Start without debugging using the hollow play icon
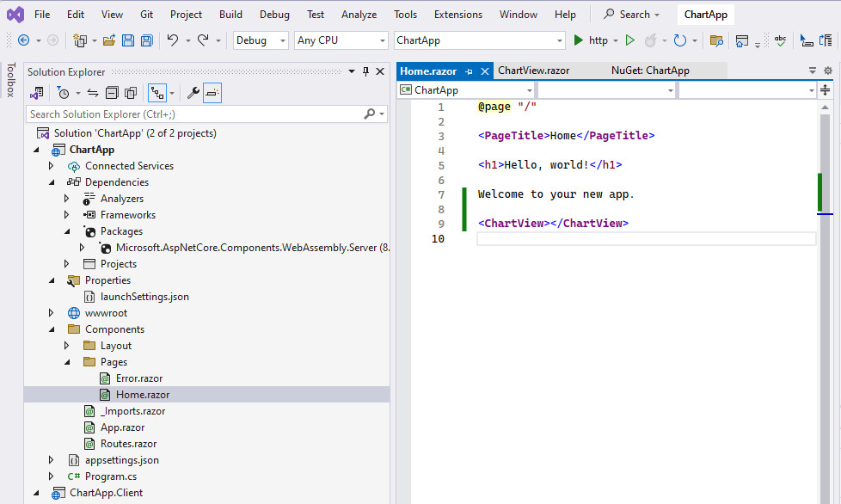 point(630,40)
